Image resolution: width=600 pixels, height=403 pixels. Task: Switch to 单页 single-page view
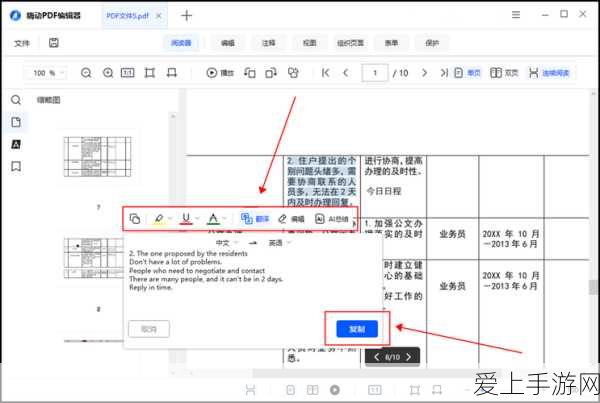tap(467, 73)
